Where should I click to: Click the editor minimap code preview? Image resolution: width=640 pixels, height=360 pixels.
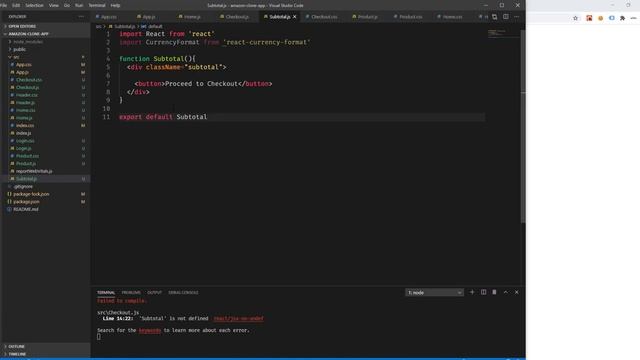coord(497,33)
